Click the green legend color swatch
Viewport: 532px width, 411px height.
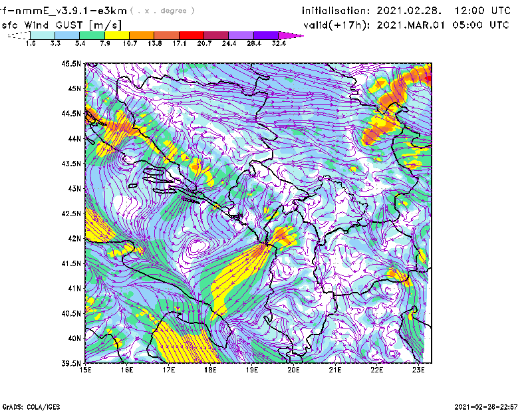click(x=92, y=35)
